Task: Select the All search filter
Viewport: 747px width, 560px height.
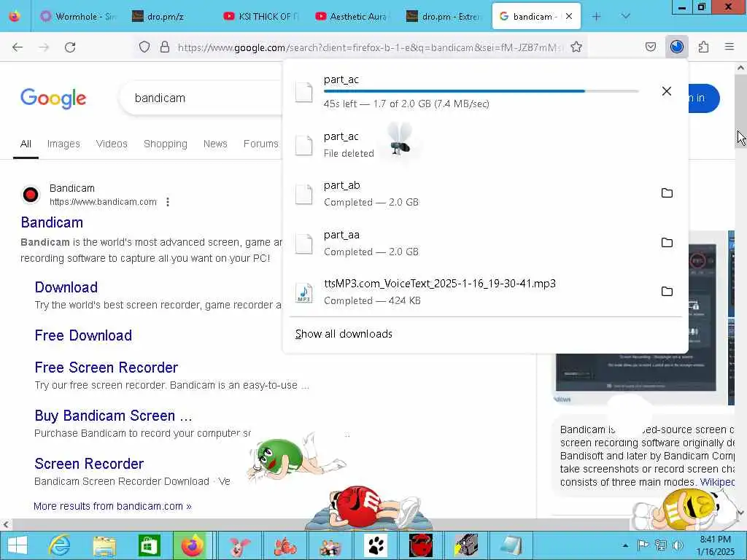Action: pos(26,144)
